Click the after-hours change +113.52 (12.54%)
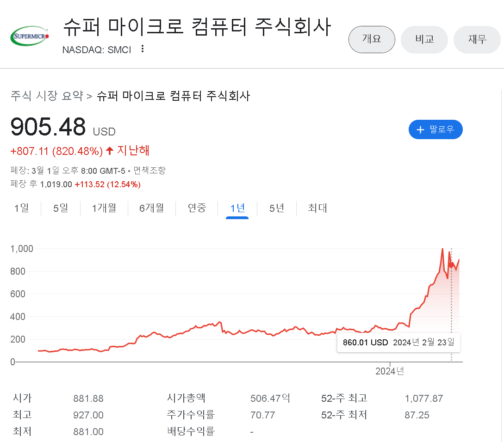This screenshot has width=504, height=442. point(108,184)
